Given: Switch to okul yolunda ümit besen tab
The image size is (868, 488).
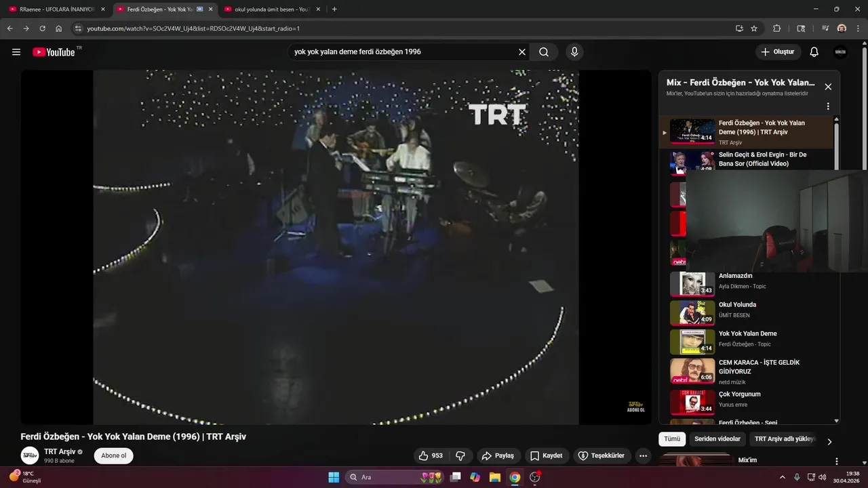Looking at the screenshot, I should [x=271, y=9].
